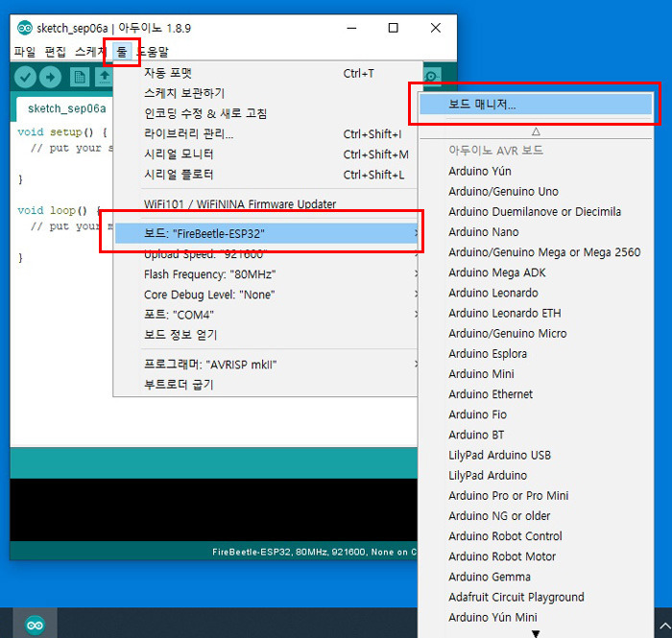Expand Flash Frequency: "80MHz" submenu
This screenshot has height=638, width=672.
click(x=266, y=274)
